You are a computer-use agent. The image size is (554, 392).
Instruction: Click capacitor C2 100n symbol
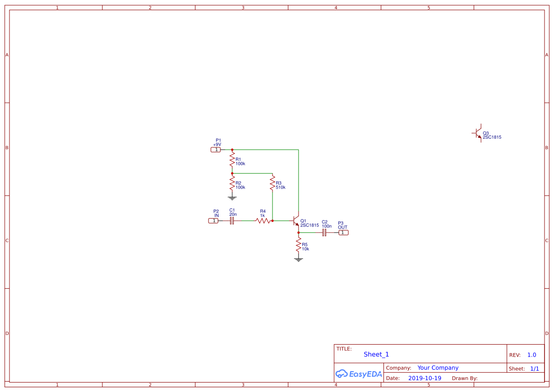coord(325,232)
